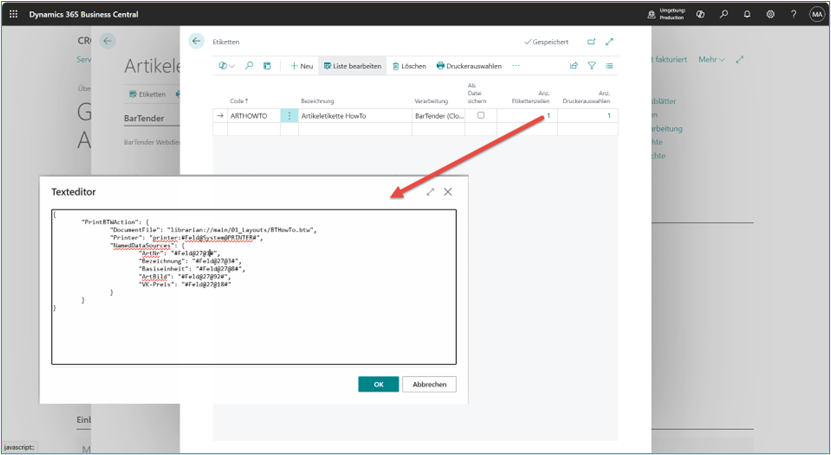Click the Abbrechen button
The height and width of the screenshot is (455, 831).
[x=429, y=384]
